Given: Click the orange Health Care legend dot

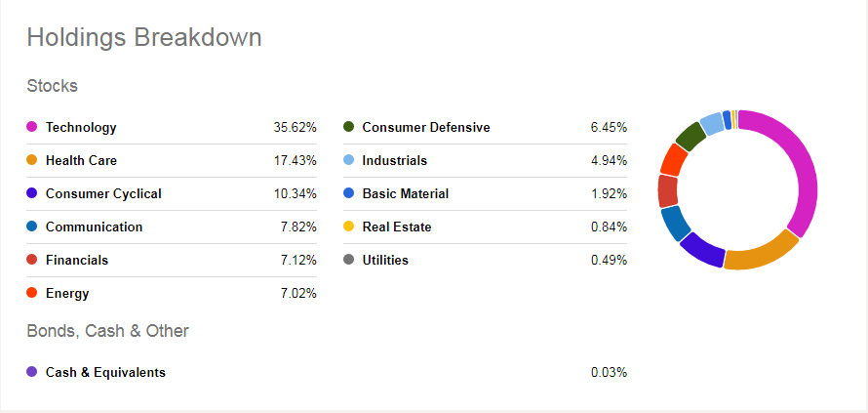Looking at the screenshot, I should 31,160.
